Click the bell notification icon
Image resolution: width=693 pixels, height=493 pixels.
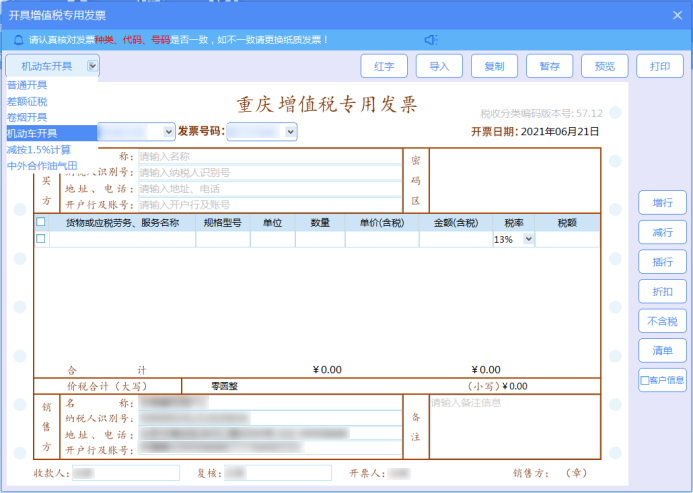click(18, 40)
